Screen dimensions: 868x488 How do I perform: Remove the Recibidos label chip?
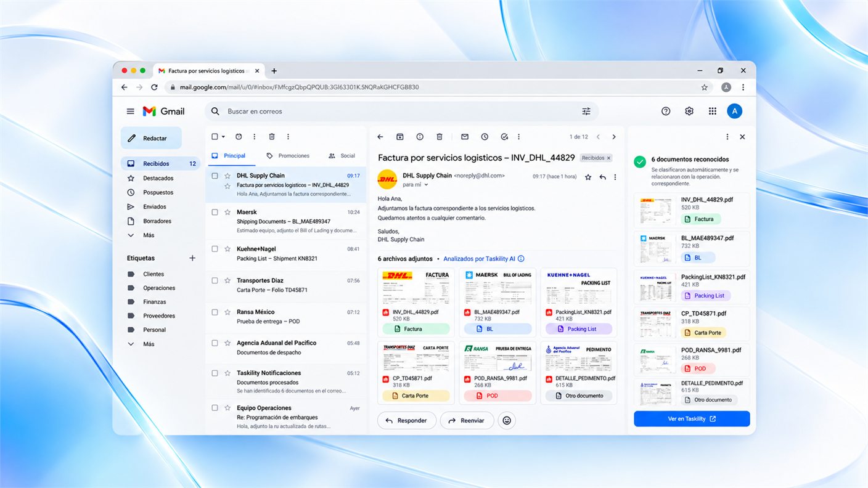click(608, 158)
